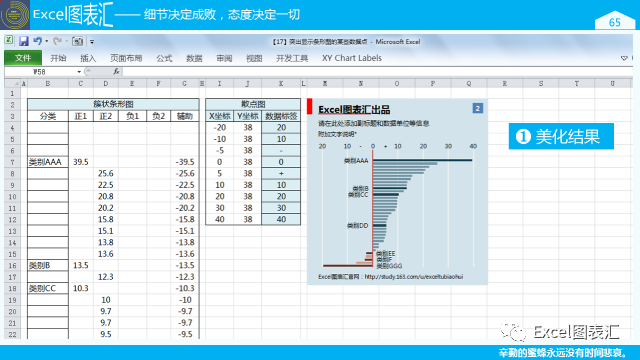Open the Undo history dropdown arrow

pos(47,42)
